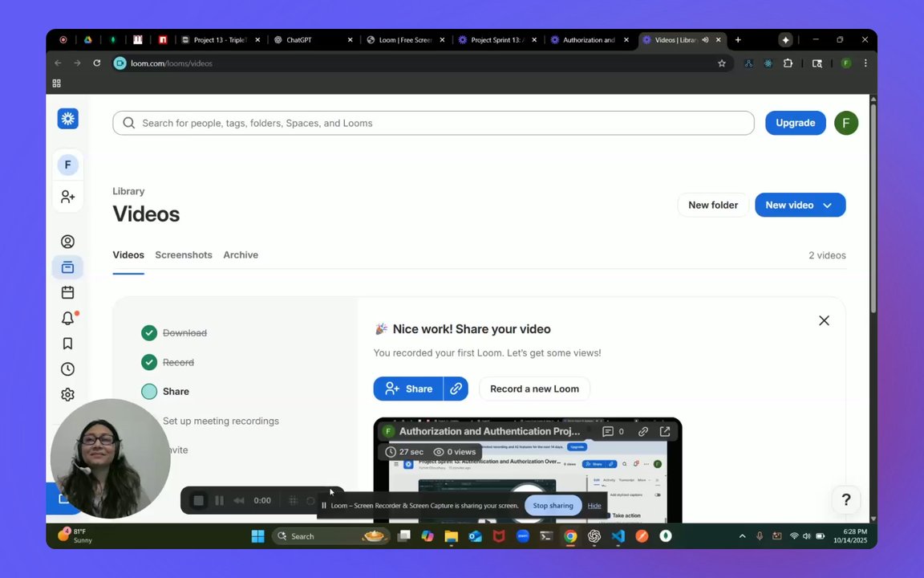The height and width of the screenshot is (578, 924).
Task: Click the rewind button in recorder bar
Action: pyautogui.click(x=239, y=501)
